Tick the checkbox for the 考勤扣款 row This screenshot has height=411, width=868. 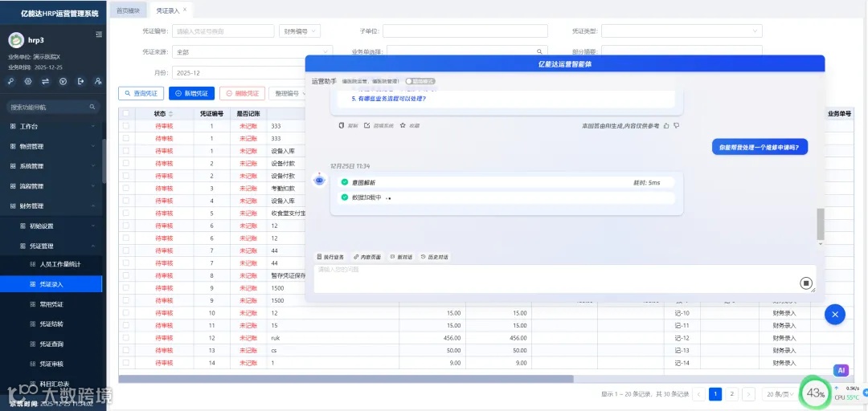(x=126, y=188)
